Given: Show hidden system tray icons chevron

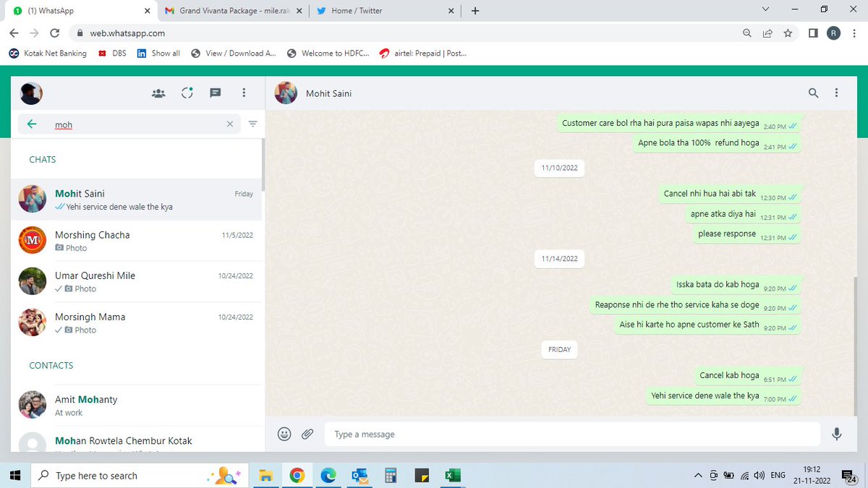Looking at the screenshot, I should (x=698, y=475).
